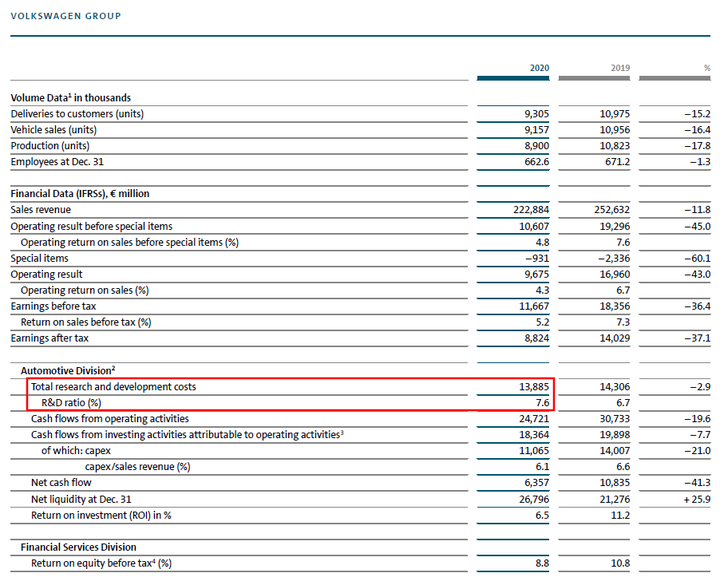Click the 671.2 employees value
Image resolution: width=720 pixels, height=585 pixels.
617,162
